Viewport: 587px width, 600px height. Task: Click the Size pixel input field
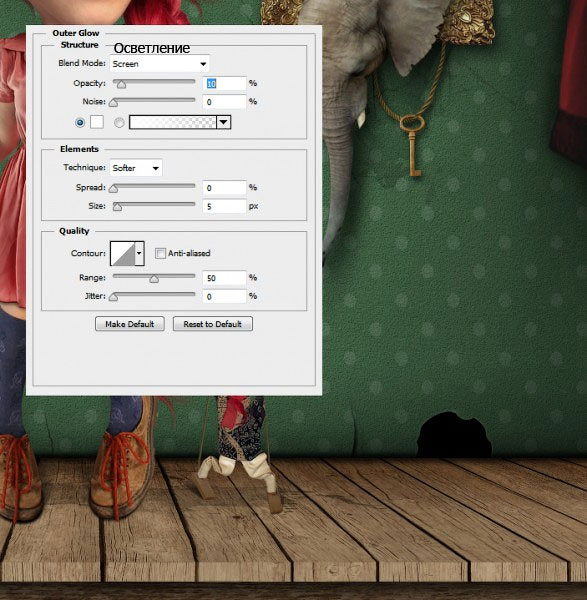224,206
